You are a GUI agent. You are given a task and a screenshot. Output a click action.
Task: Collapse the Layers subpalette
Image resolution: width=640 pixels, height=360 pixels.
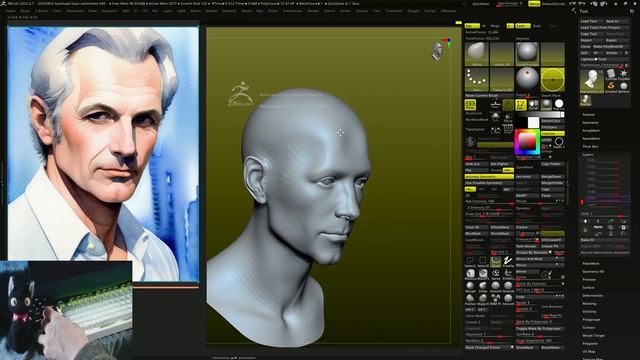(x=587, y=155)
